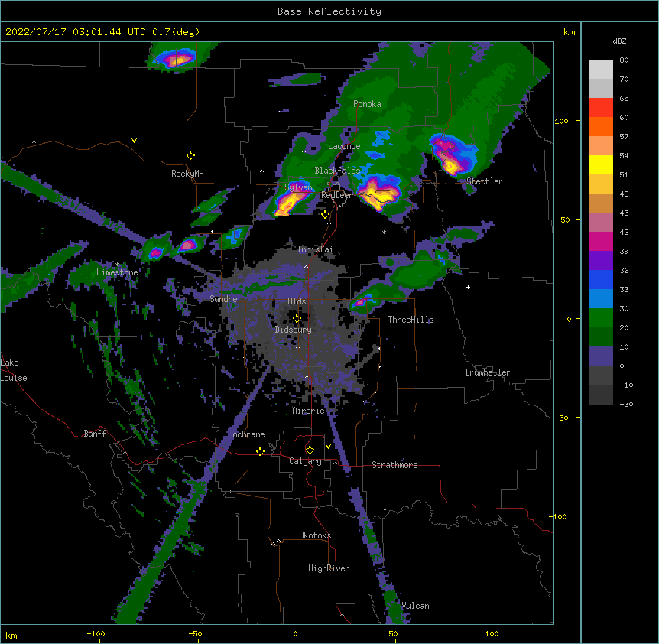
Task: Click the magenta 42 dBZ legend swatch
Action: 601,241
